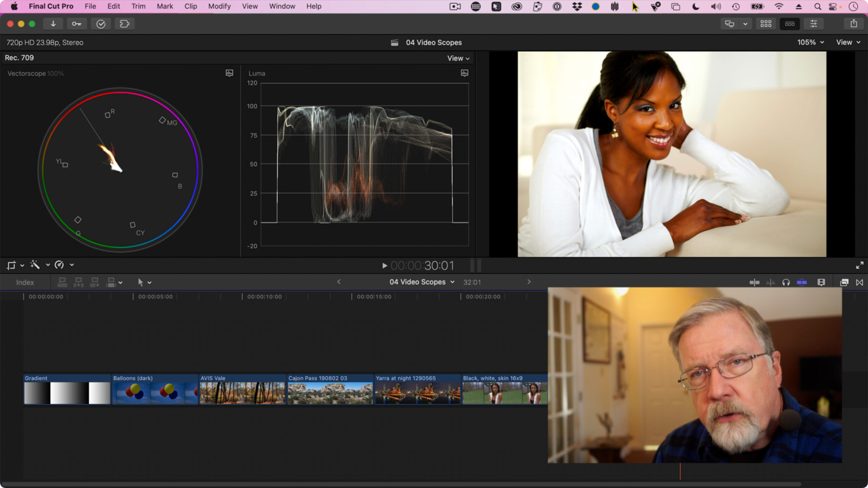Click Append clip edit icon

[95, 282]
